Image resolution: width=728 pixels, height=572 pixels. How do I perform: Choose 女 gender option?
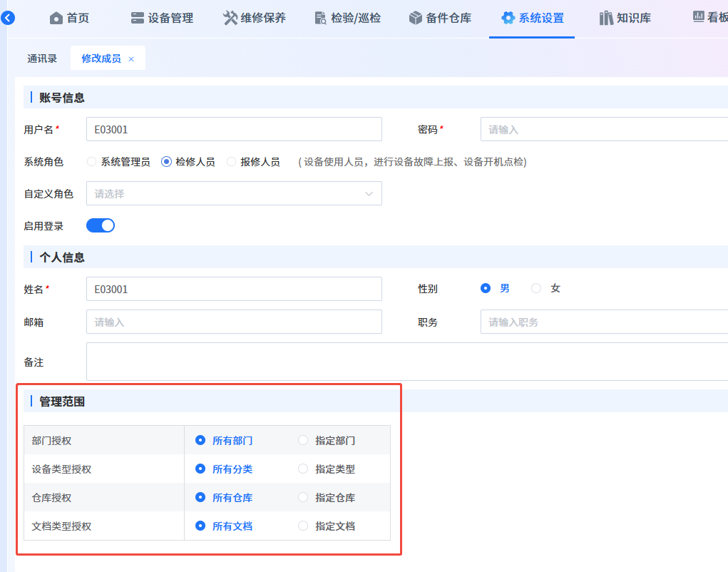point(536,289)
